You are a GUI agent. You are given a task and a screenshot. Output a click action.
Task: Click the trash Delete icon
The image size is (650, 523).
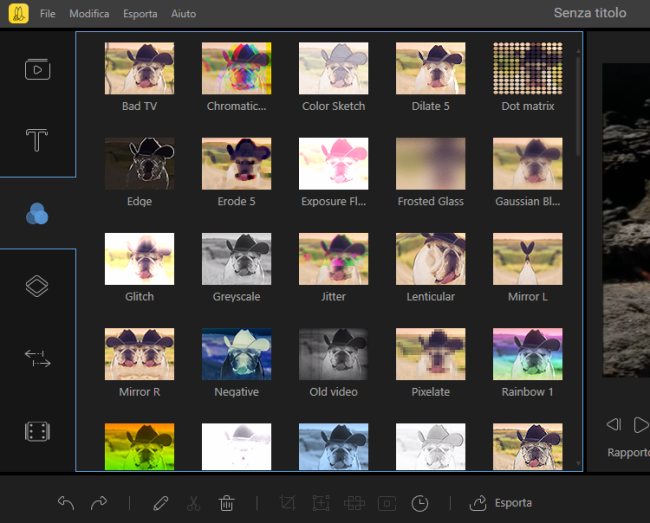(227, 503)
